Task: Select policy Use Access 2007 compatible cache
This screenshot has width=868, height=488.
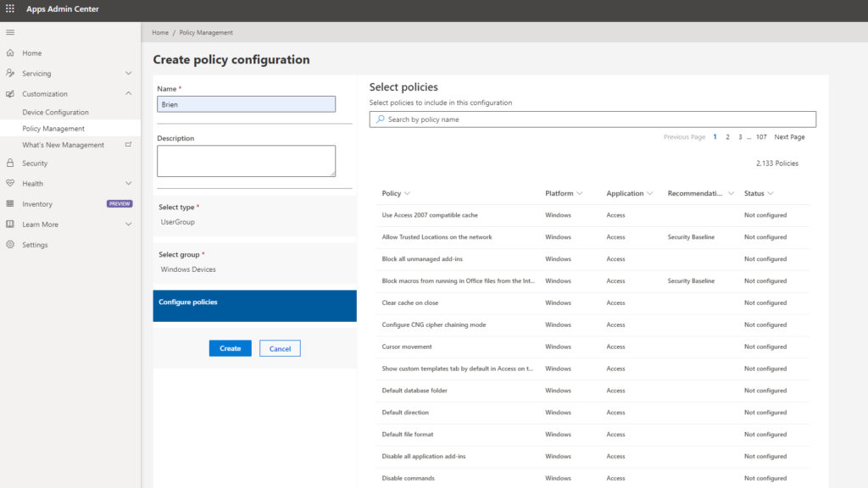Action: coord(430,214)
